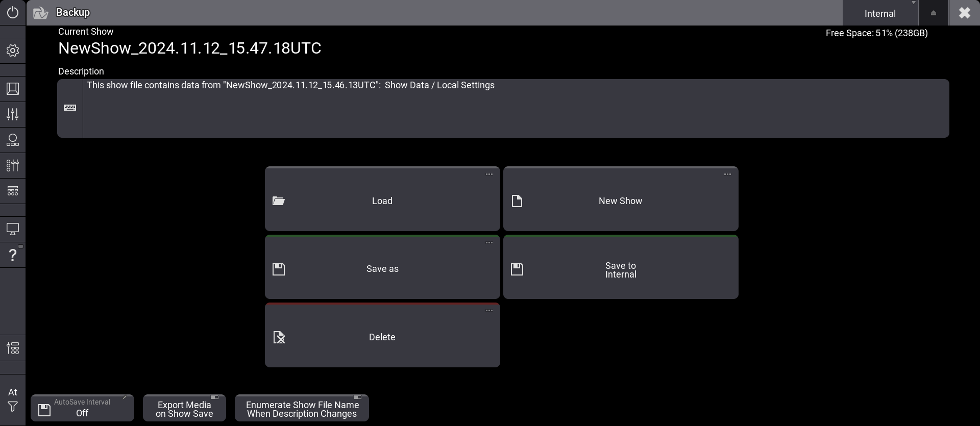Open the Internal drive dropdown

(x=880, y=13)
